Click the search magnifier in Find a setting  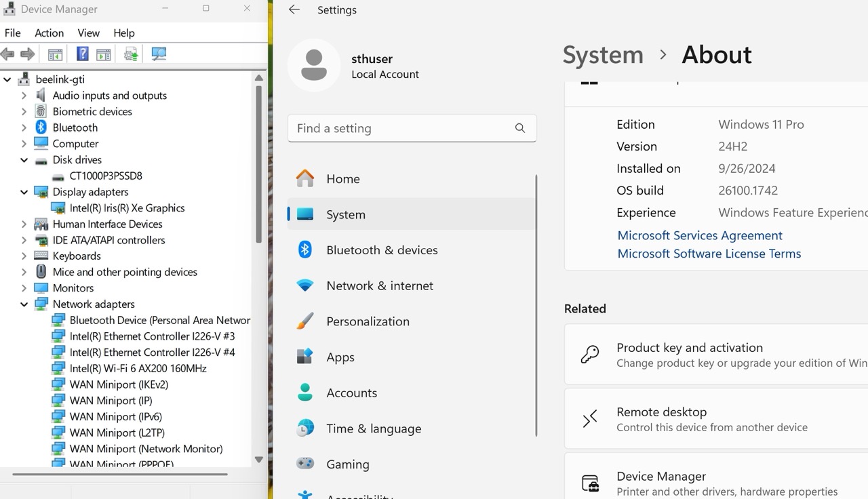[x=520, y=128]
